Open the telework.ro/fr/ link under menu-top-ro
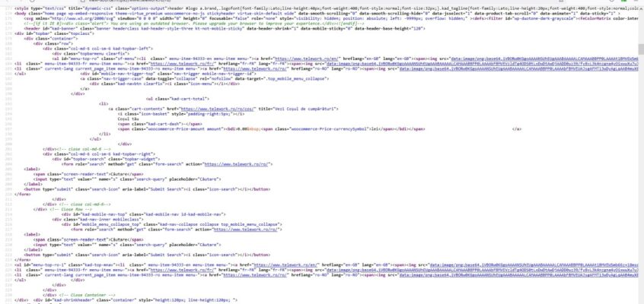Viewport: 644px width, 304px height. click(184, 64)
